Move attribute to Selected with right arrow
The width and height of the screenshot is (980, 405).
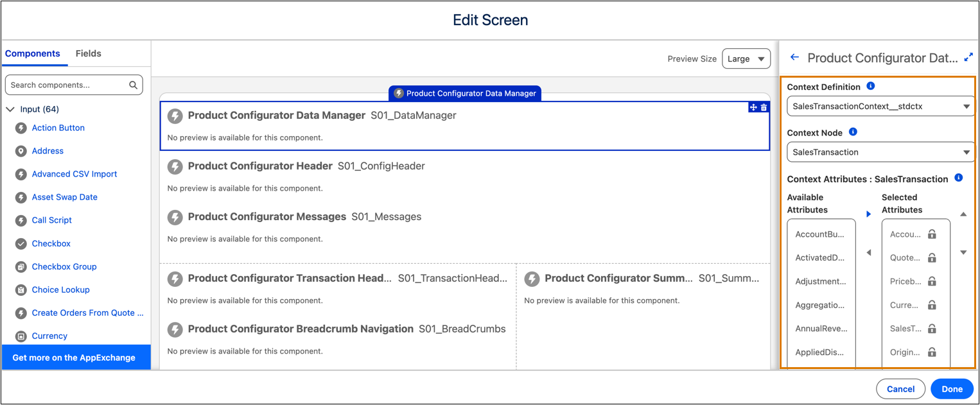(x=869, y=214)
